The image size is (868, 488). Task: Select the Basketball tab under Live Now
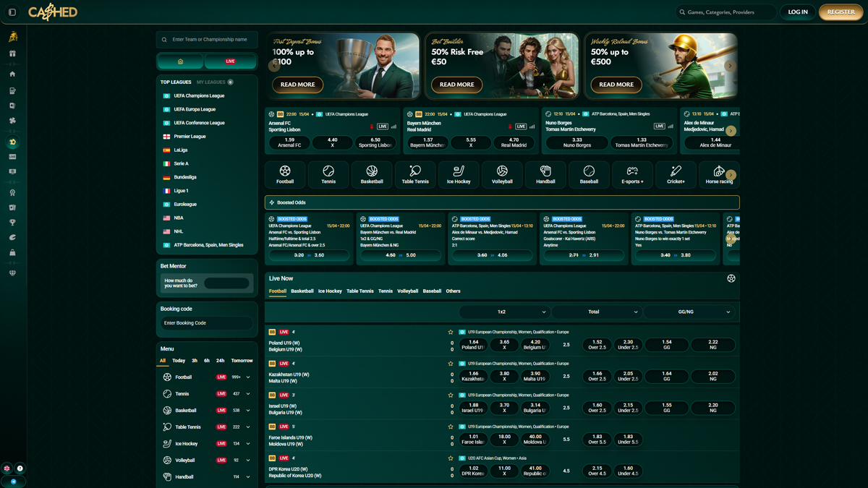pos(302,291)
